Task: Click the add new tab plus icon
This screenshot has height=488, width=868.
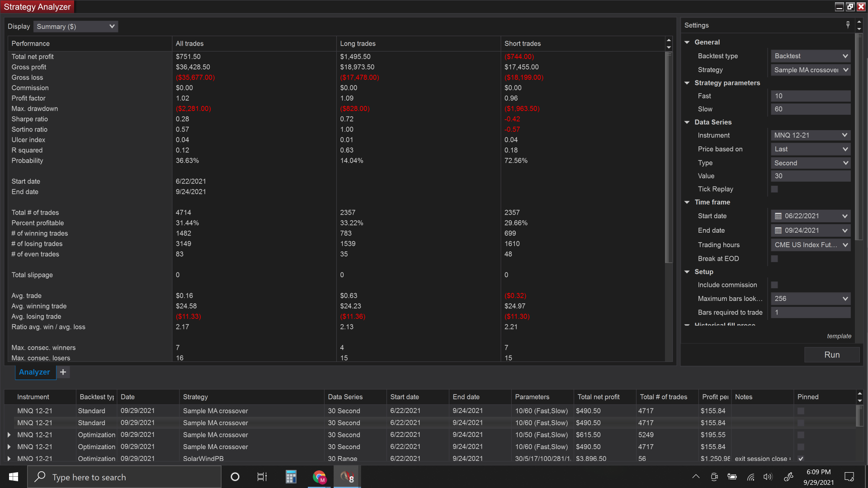Action: (63, 372)
